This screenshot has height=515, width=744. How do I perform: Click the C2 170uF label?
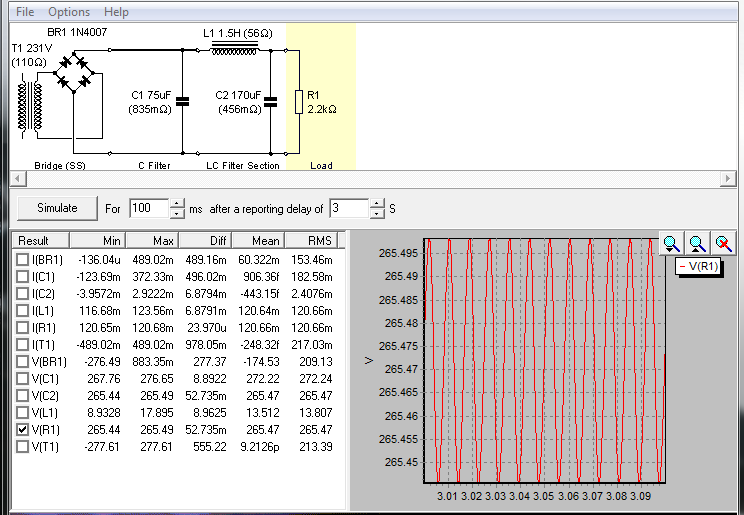pyautogui.click(x=238, y=95)
